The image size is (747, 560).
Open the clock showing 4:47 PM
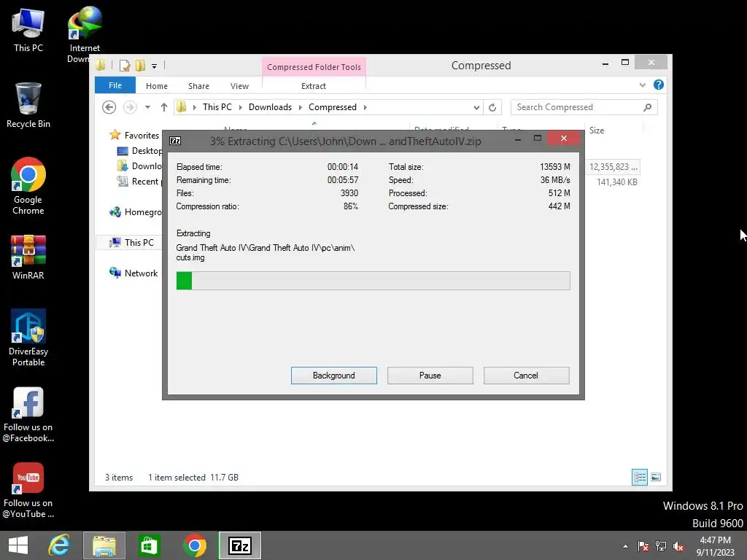point(715,546)
